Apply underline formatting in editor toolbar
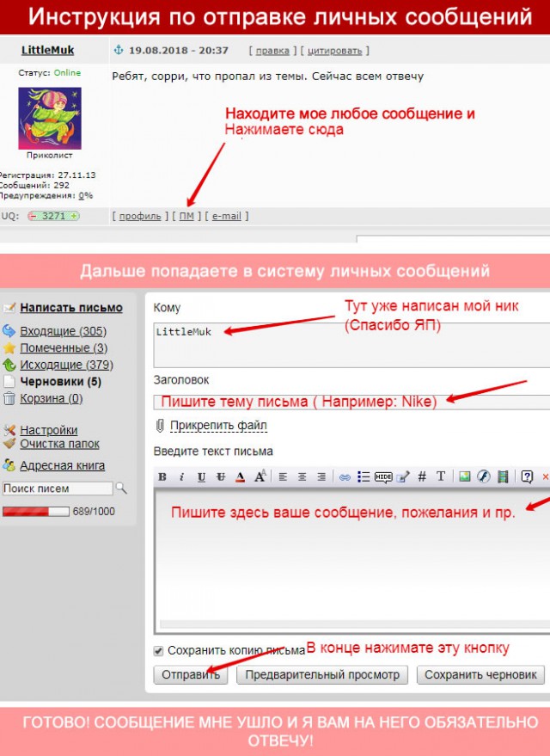 201,476
